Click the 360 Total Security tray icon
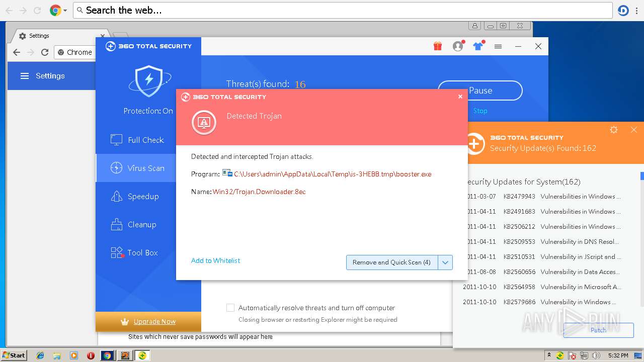The width and height of the screenshot is (644, 362). tap(559, 355)
